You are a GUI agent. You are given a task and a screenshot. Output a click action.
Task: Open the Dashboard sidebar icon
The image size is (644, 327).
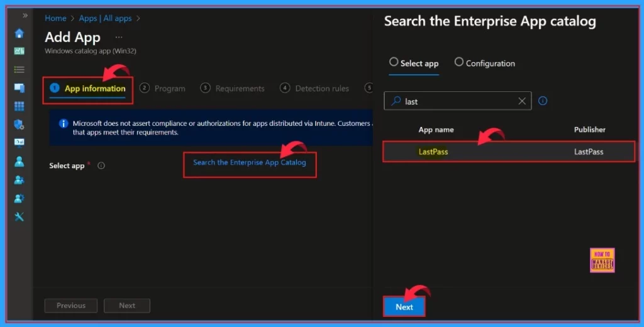(19, 52)
